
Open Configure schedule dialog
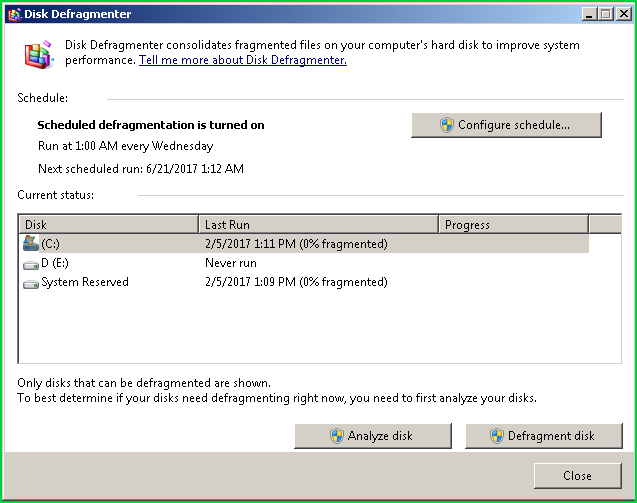coord(506,125)
